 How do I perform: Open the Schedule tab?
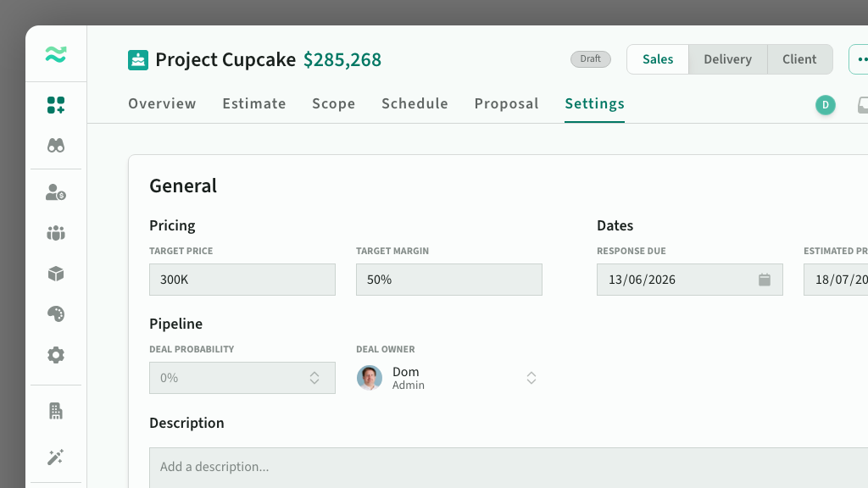[415, 104]
